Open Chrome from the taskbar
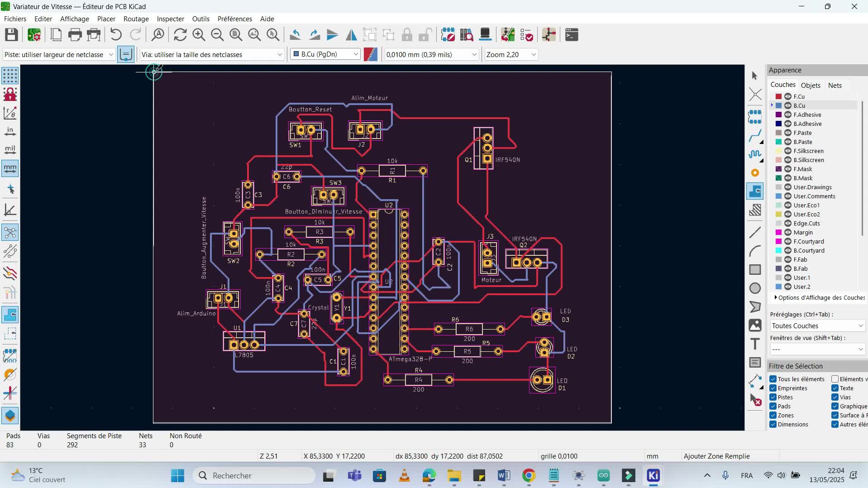Image resolution: width=868 pixels, height=488 pixels. click(x=529, y=476)
